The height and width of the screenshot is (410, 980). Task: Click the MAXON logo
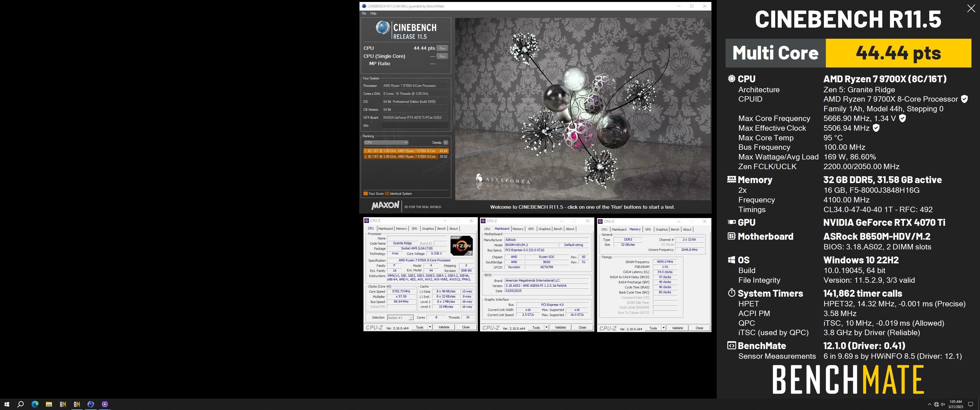point(385,205)
